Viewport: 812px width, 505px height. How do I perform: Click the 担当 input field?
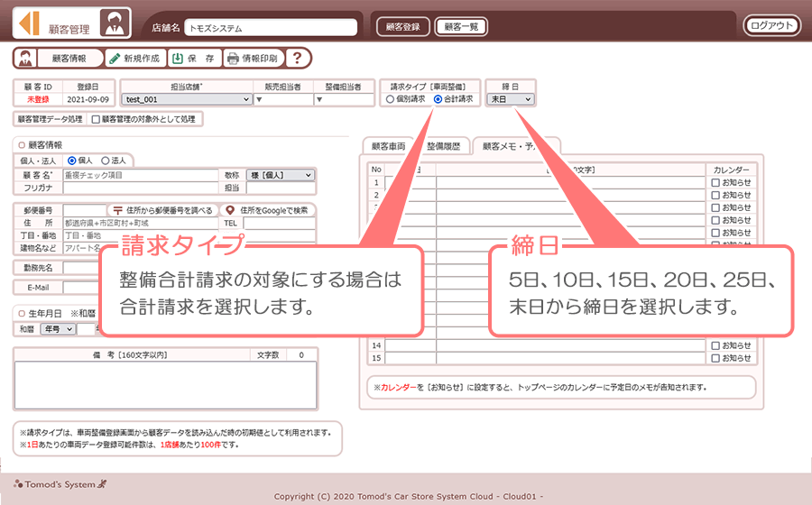pyautogui.click(x=279, y=188)
